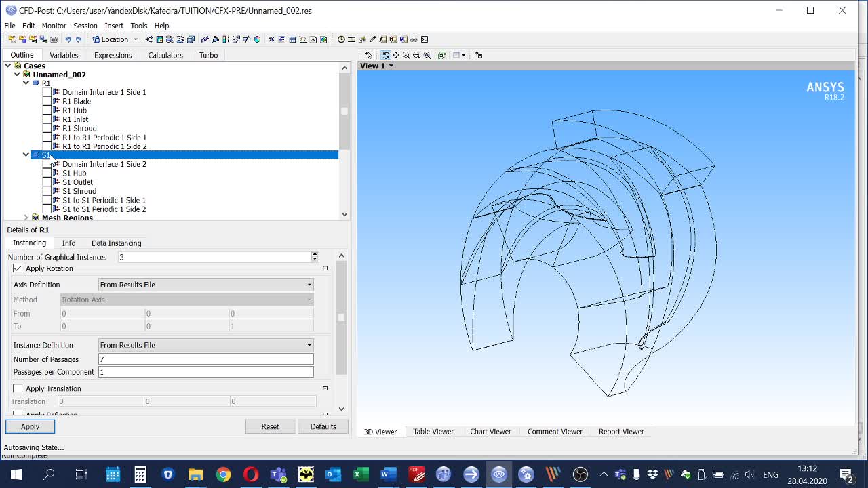Open the Insert menu
Screen dimensions: 868x488
click(114, 26)
